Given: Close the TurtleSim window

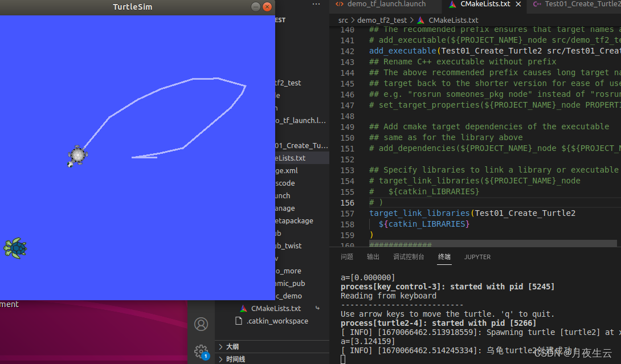Looking at the screenshot, I should [x=267, y=7].
